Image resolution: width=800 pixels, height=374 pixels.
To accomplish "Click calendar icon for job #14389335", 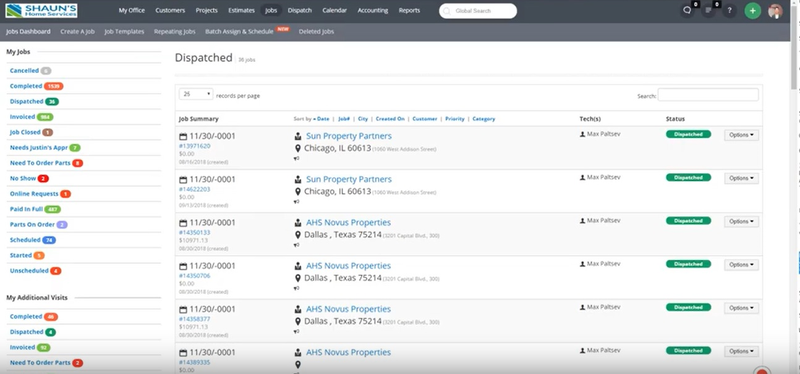I will (183, 353).
